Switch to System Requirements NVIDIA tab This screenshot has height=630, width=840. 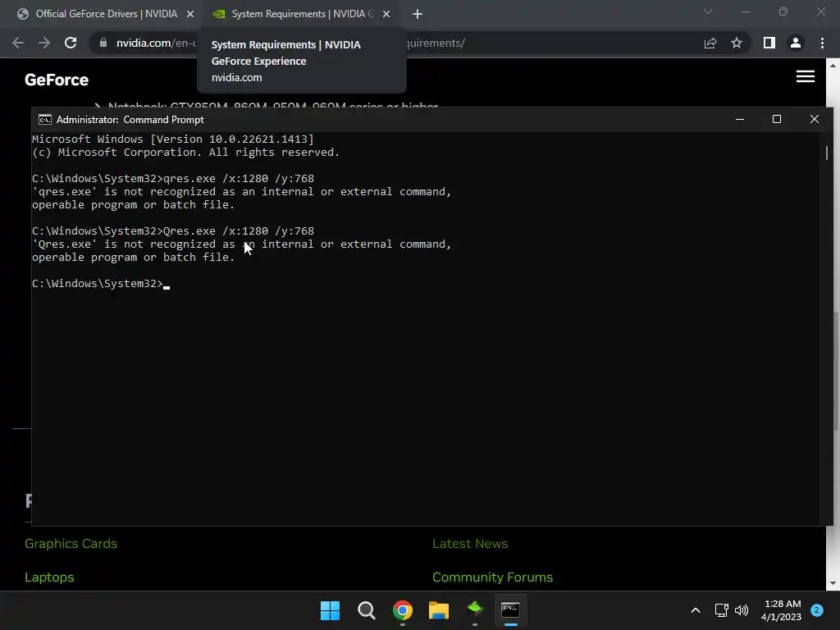coord(302,14)
